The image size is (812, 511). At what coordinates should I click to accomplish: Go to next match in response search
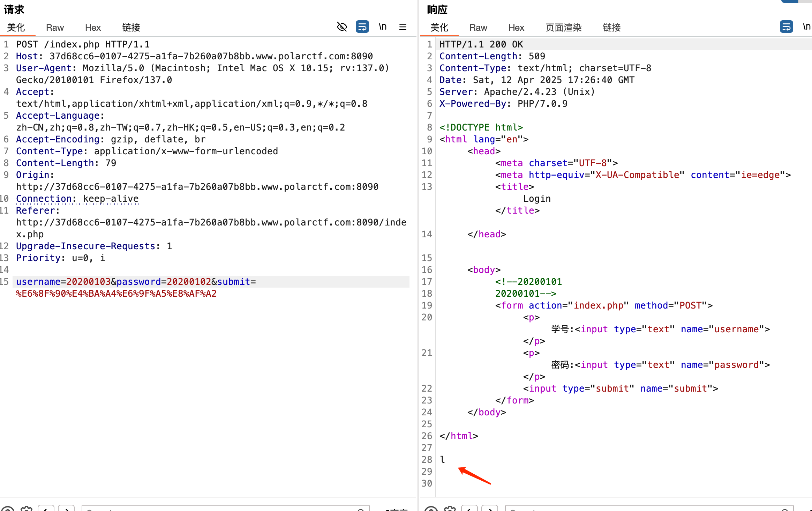tap(490, 509)
